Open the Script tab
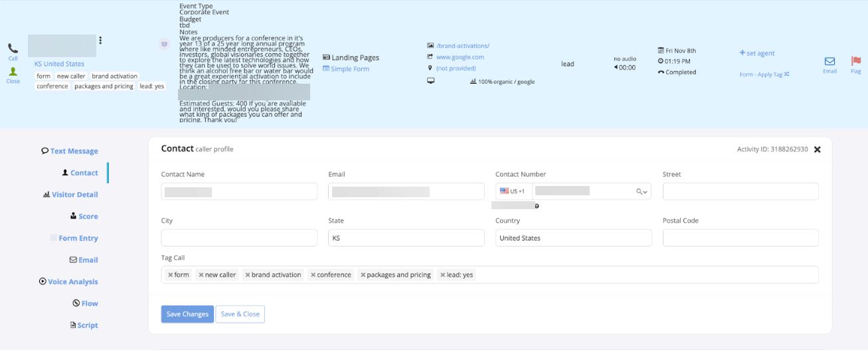 click(x=84, y=325)
